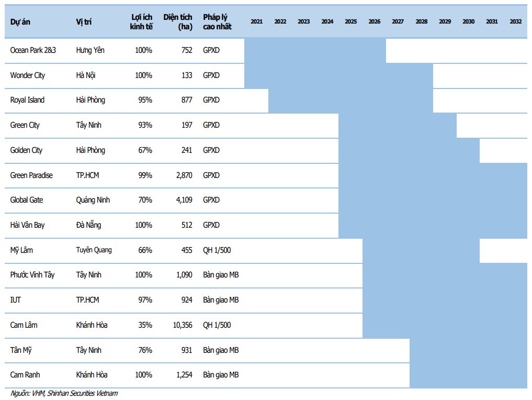Click the Global Gate project name

click(x=27, y=200)
